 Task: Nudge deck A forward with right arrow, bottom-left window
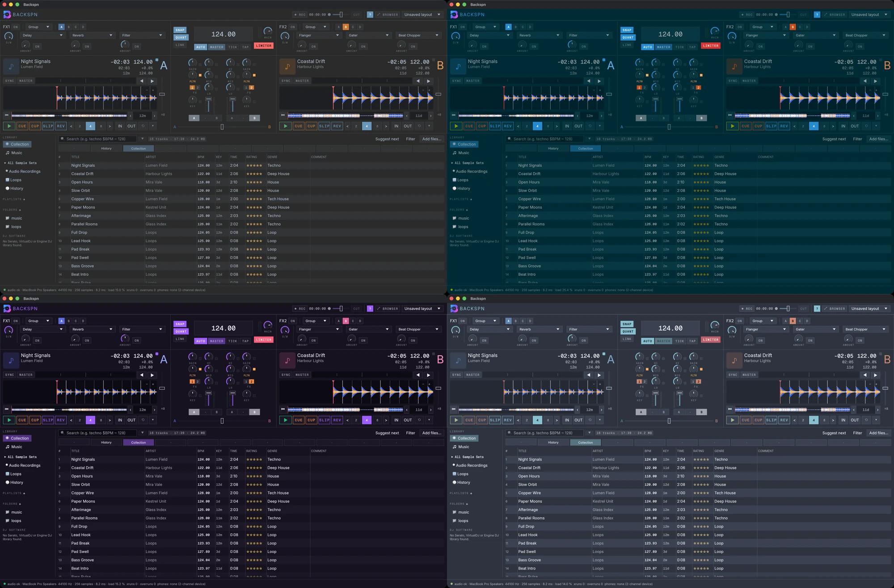152,375
